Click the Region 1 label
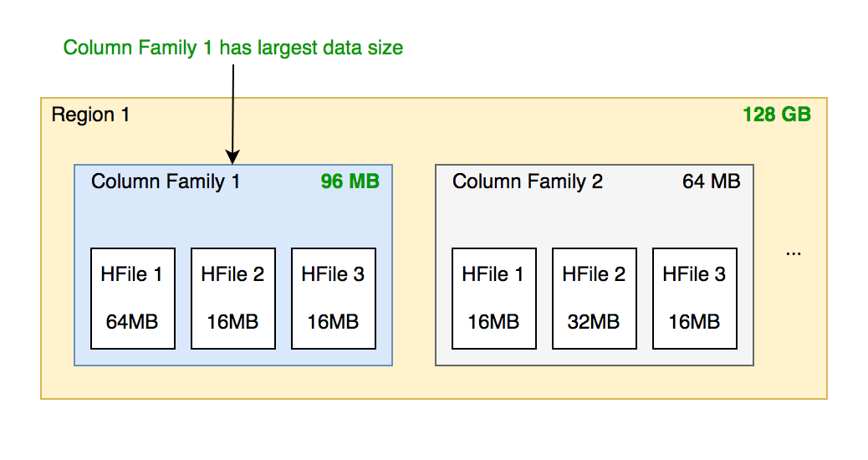Viewport: 868px width, 460px height. pos(90,115)
